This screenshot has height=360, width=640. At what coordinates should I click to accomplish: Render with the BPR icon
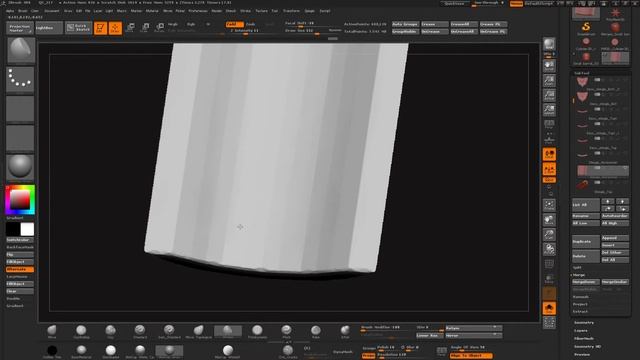click(549, 44)
